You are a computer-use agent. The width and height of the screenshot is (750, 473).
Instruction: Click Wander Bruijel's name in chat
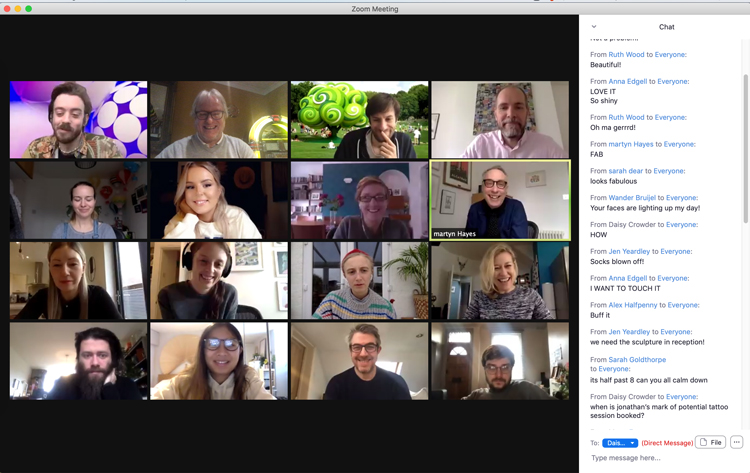coord(634,198)
